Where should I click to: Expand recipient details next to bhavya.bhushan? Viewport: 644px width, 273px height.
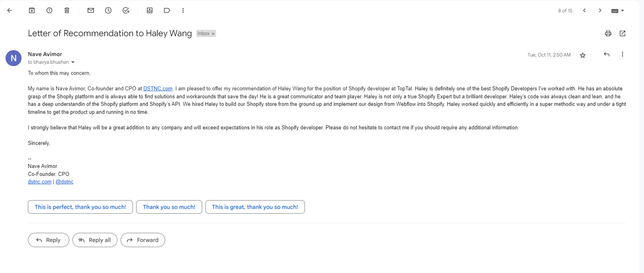tap(73, 62)
